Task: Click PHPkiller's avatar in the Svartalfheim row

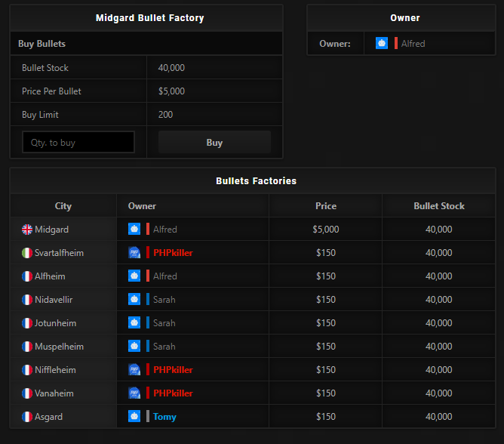Action: point(134,253)
